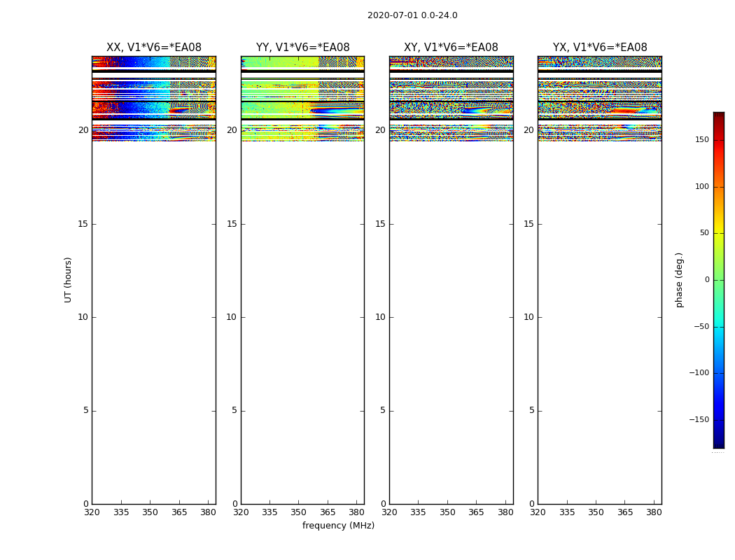
Task: Click the "XY, V1*V6=*EA08" panel title
Action: 451,48
